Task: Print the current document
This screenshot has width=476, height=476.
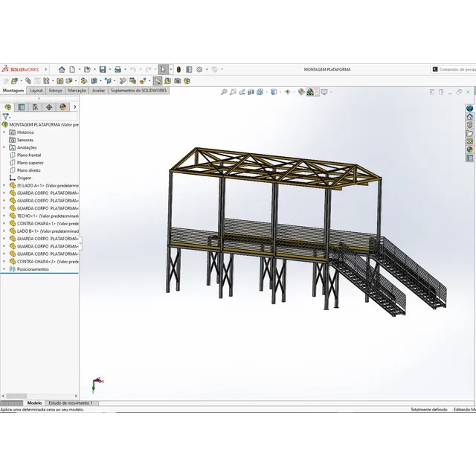Action: [x=118, y=69]
